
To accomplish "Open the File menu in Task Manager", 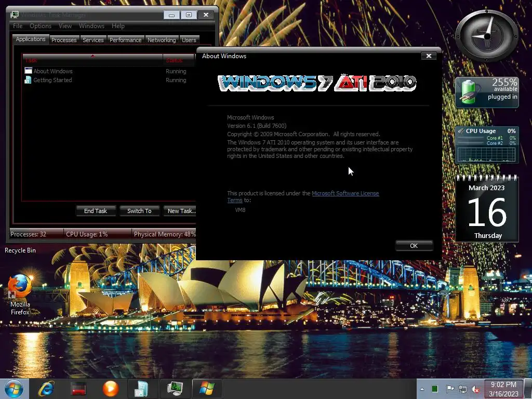I will [18, 26].
